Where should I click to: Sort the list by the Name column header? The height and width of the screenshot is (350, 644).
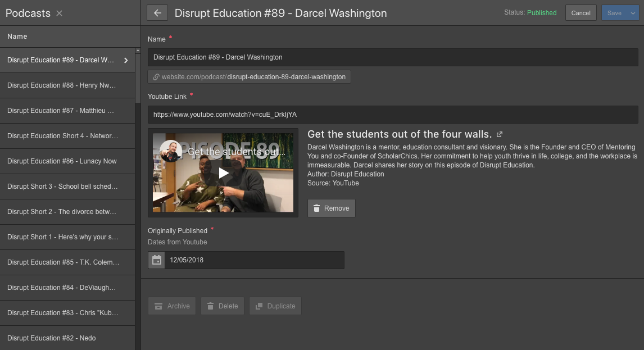17,37
